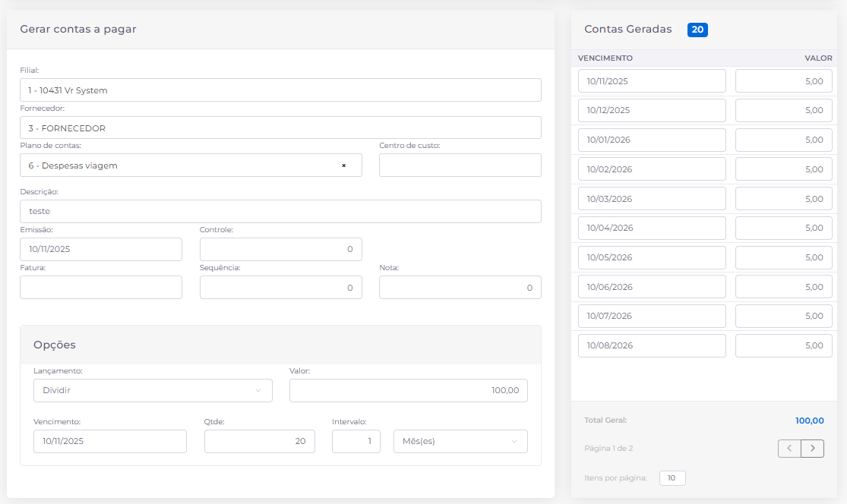Click the 10/01/2026 vencimento date row

pos(652,140)
